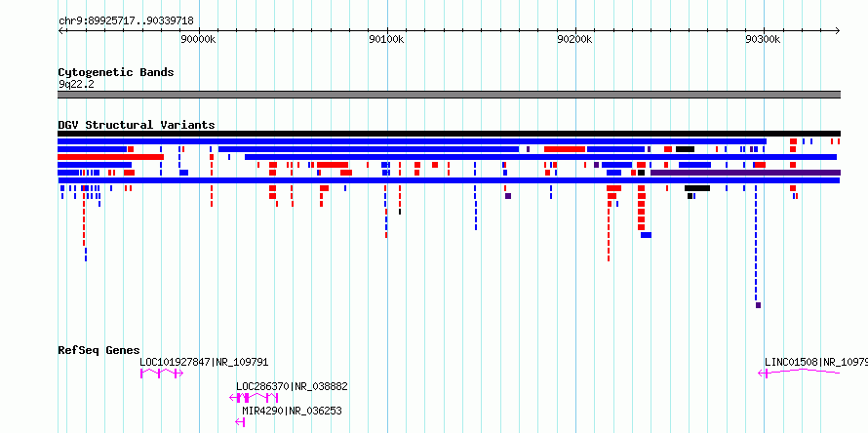Select the LOC286370 gene exon glyph
Image resolution: width=868 pixels, height=433 pixels.
pyautogui.click(x=254, y=398)
